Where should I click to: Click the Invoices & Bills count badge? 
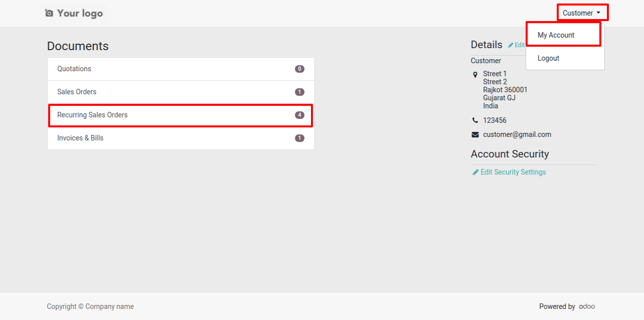[299, 138]
